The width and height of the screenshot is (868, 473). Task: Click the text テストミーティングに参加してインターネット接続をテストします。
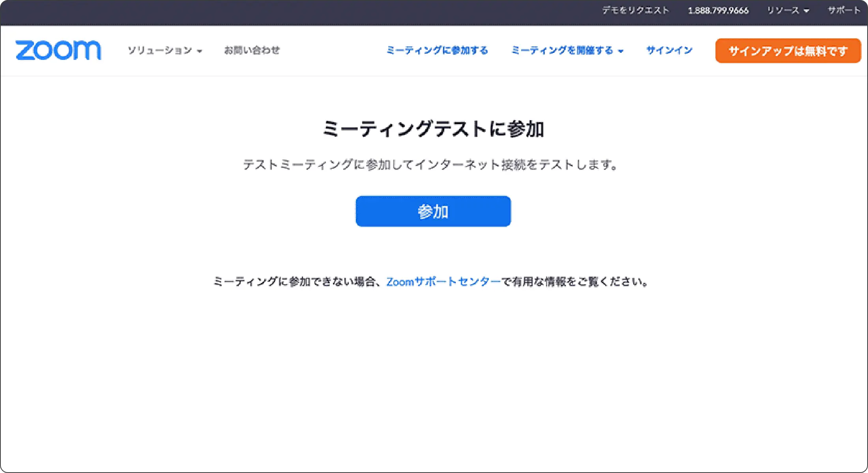tap(430, 164)
